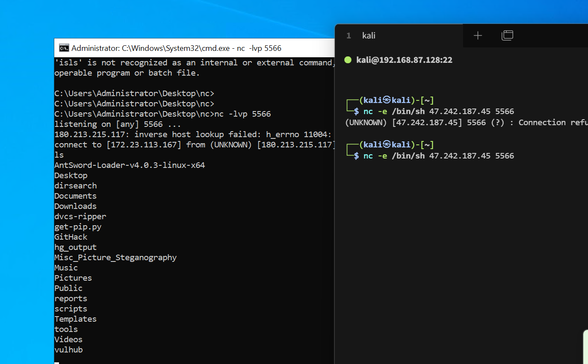This screenshot has height=364, width=588.
Task: Click the Videos entry in the listing
Action: click(68, 340)
